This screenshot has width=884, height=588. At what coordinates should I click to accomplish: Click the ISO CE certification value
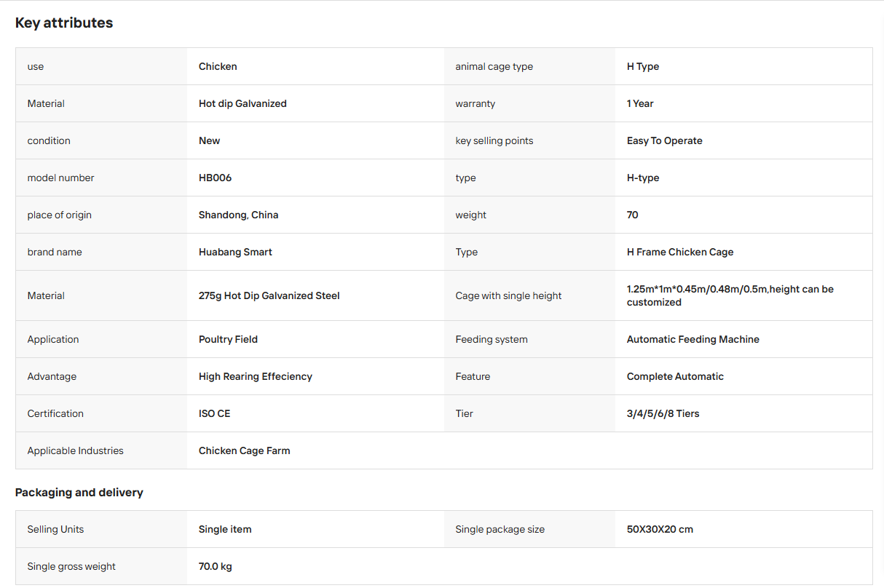(x=214, y=413)
